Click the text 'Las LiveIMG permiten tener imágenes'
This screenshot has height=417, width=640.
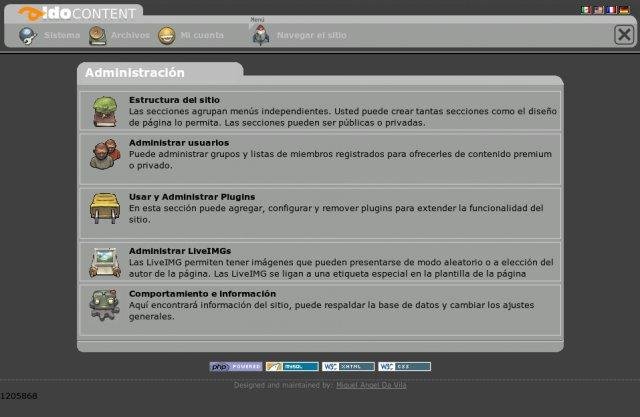pos(211,262)
